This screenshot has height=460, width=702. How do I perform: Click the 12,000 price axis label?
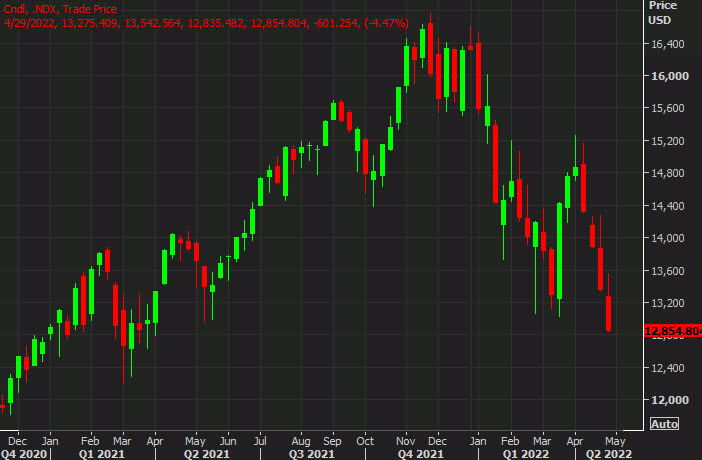click(x=663, y=400)
